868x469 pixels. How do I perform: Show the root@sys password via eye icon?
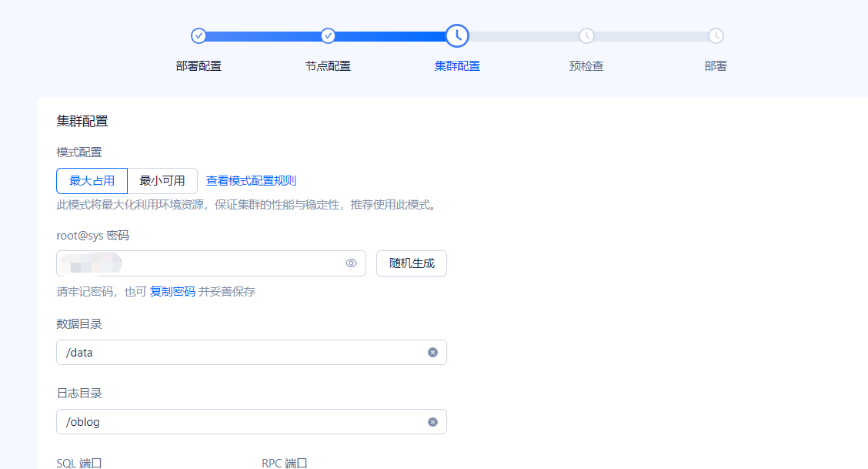(x=351, y=263)
